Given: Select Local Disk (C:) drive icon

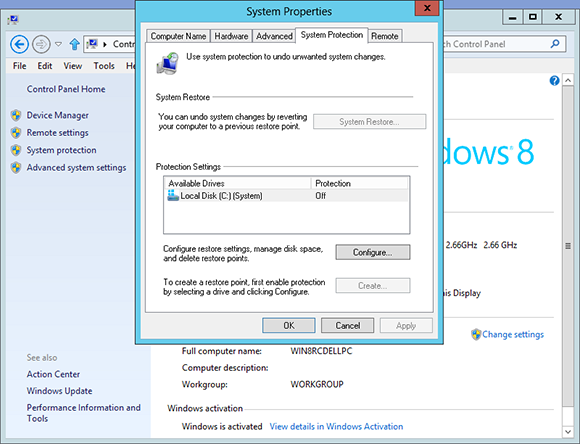Looking at the screenshot, I should click(173, 195).
